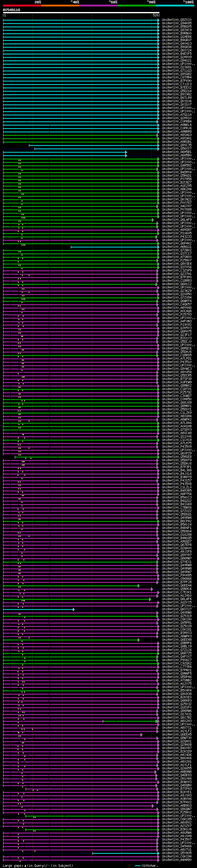The image size is (197, 868).
Task: Open hit UniRef100_B5BQV5
Action: pyautogui.click(x=176, y=26)
